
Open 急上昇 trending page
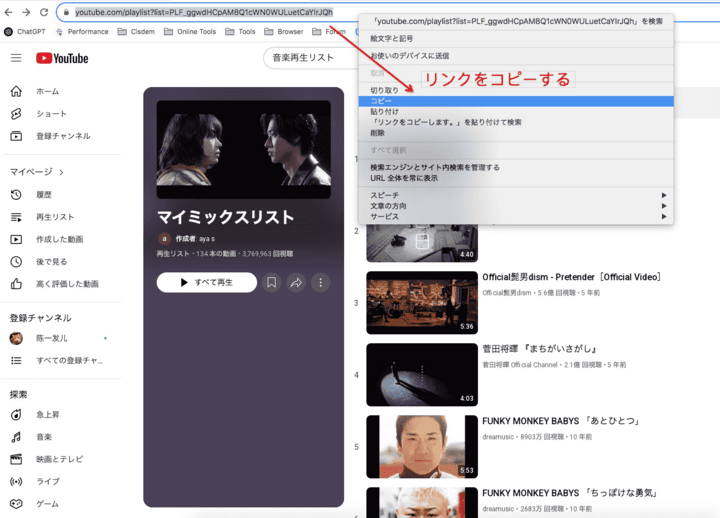[35, 415]
